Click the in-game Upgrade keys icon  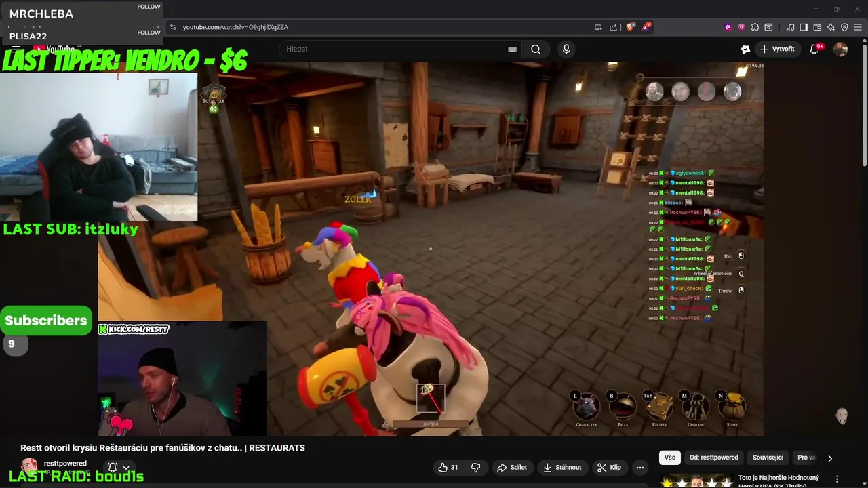pyautogui.click(x=695, y=408)
